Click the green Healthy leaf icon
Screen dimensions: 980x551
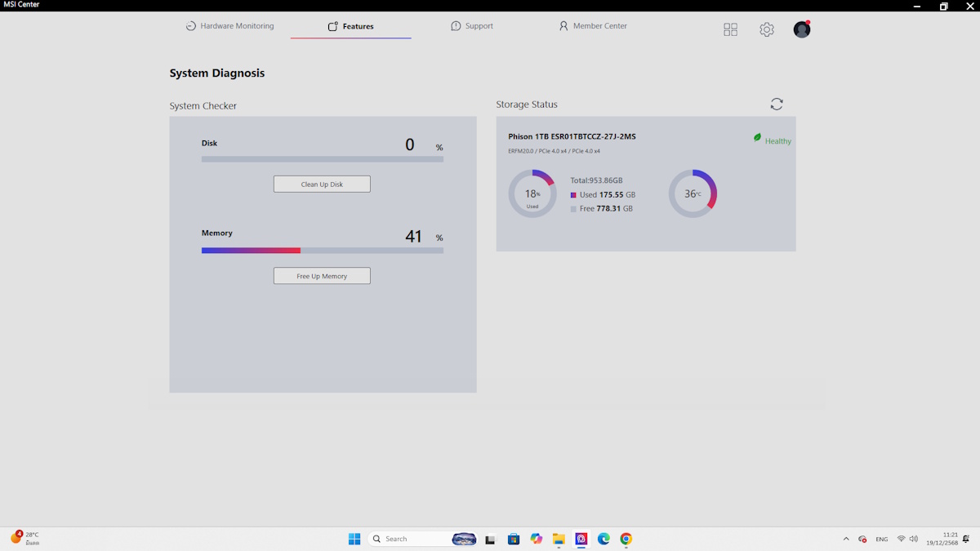(757, 138)
